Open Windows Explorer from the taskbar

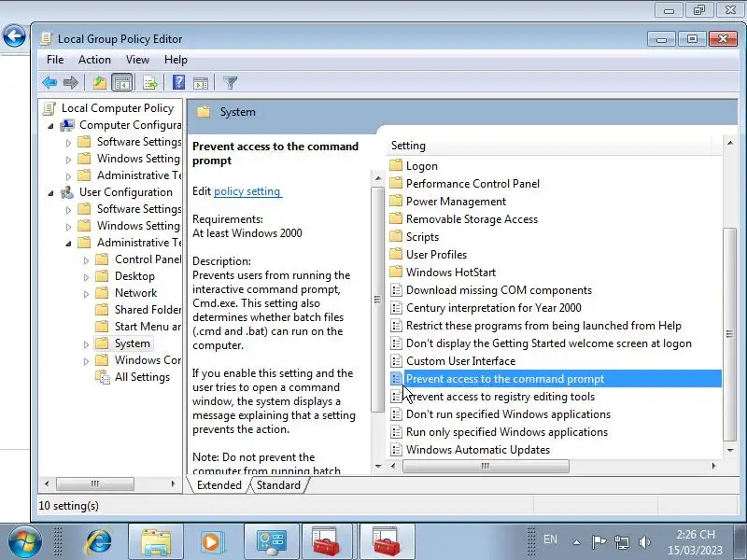pos(156,541)
